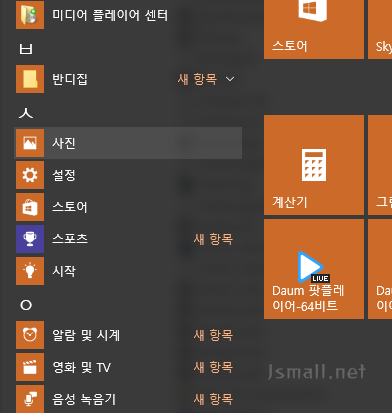392x413 pixels.
Task: Click 새 항목 badge next to 알람 및 시계
Action: pyautogui.click(x=213, y=335)
